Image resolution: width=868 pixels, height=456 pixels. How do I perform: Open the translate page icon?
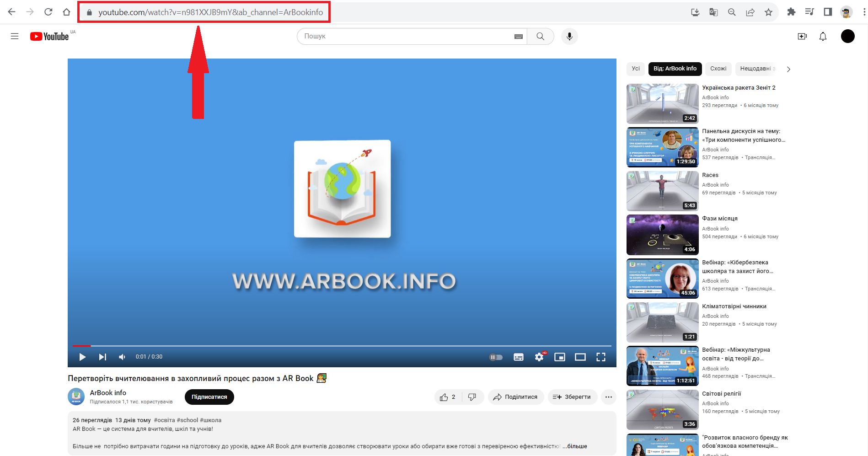click(x=713, y=12)
